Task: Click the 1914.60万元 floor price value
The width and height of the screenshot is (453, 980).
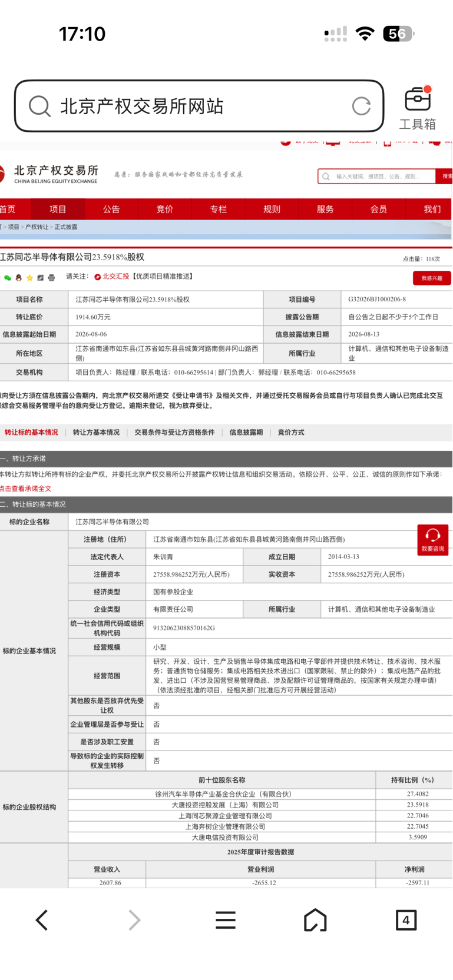Action: [93, 317]
